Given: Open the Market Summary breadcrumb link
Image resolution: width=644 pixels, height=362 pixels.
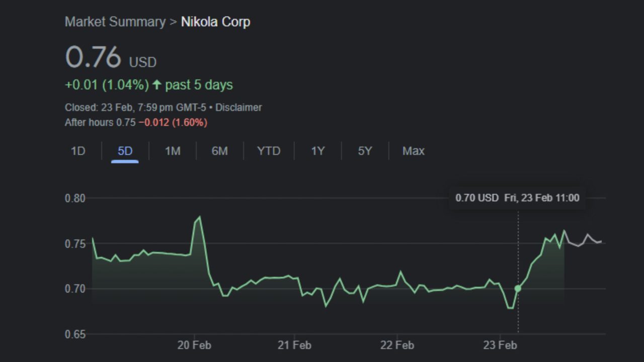Looking at the screenshot, I should pyautogui.click(x=115, y=22).
